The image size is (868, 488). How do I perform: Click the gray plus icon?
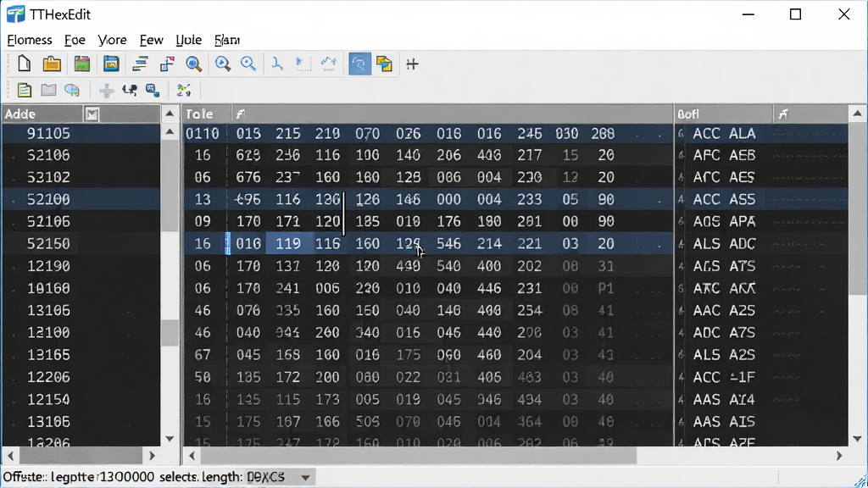[x=106, y=90]
